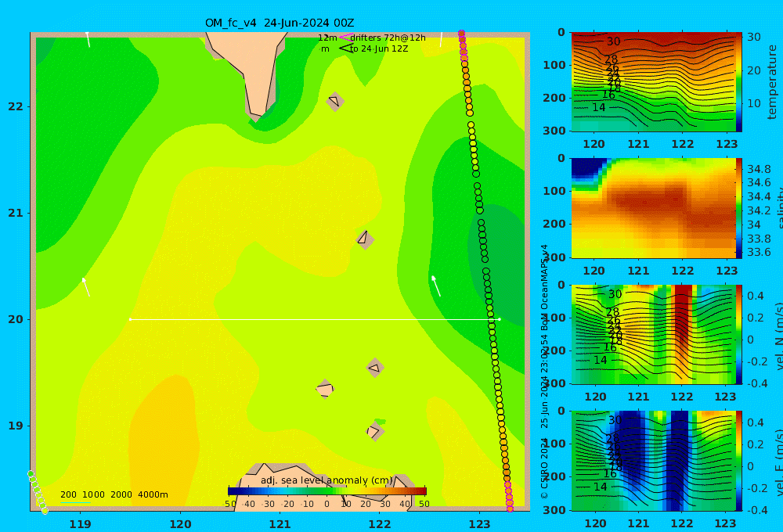Click the white arrow at the top-left of the map
783x532 pixels.
click(x=88, y=39)
